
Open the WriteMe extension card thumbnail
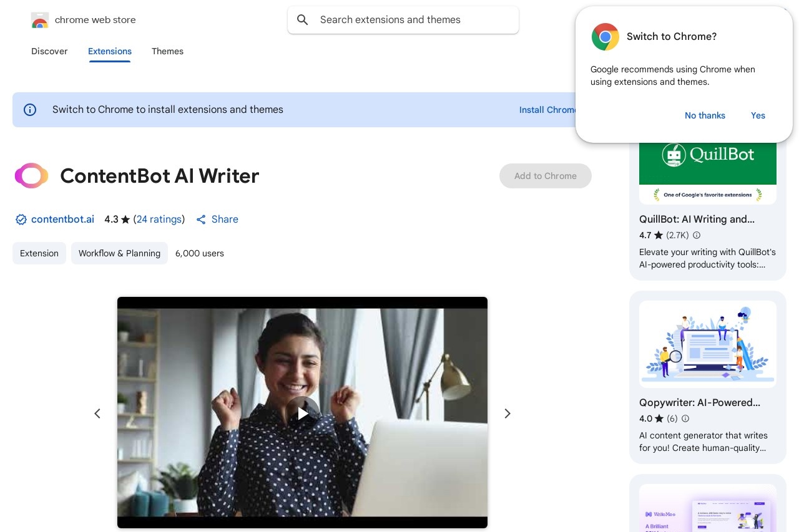(708, 508)
